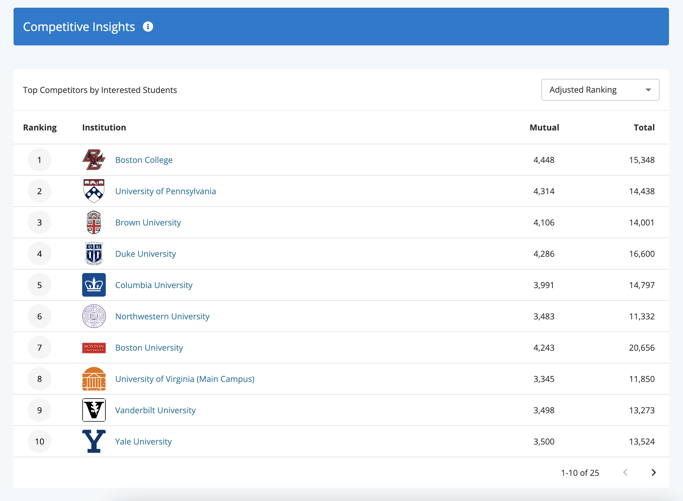Click Boston University mutual value 4,243
This screenshot has height=501, width=683.
click(544, 348)
